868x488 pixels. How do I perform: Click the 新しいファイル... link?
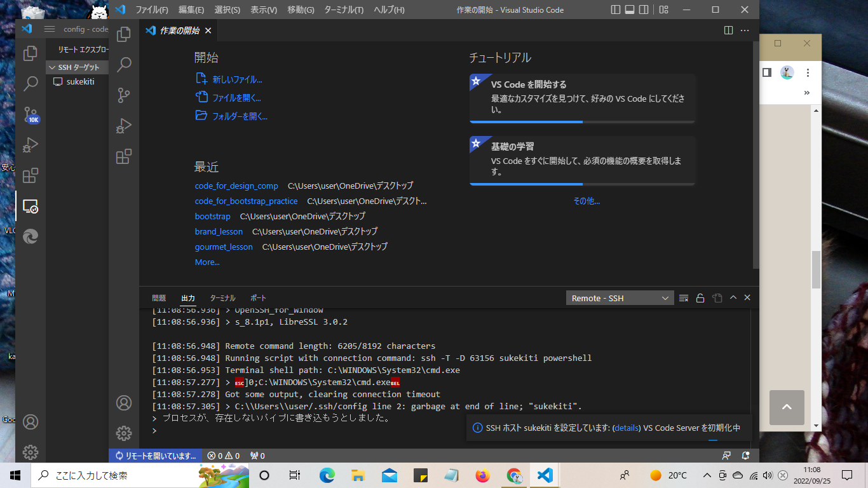(237, 79)
